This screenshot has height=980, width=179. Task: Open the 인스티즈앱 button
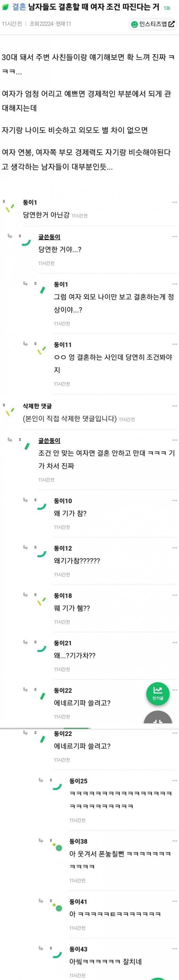153,24
